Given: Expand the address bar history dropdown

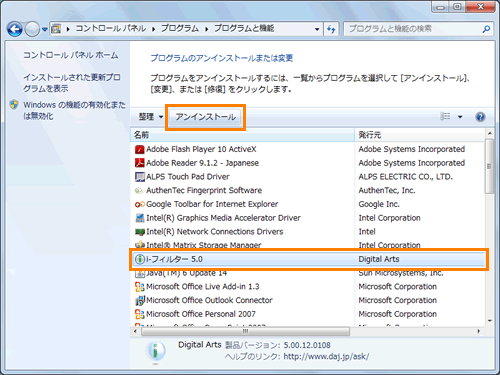Looking at the screenshot, I should [x=317, y=29].
